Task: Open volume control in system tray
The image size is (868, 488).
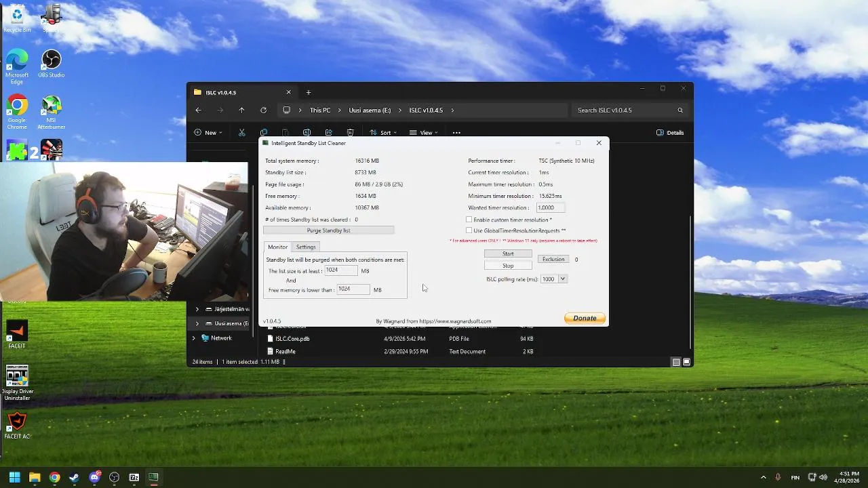Action: click(824, 477)
